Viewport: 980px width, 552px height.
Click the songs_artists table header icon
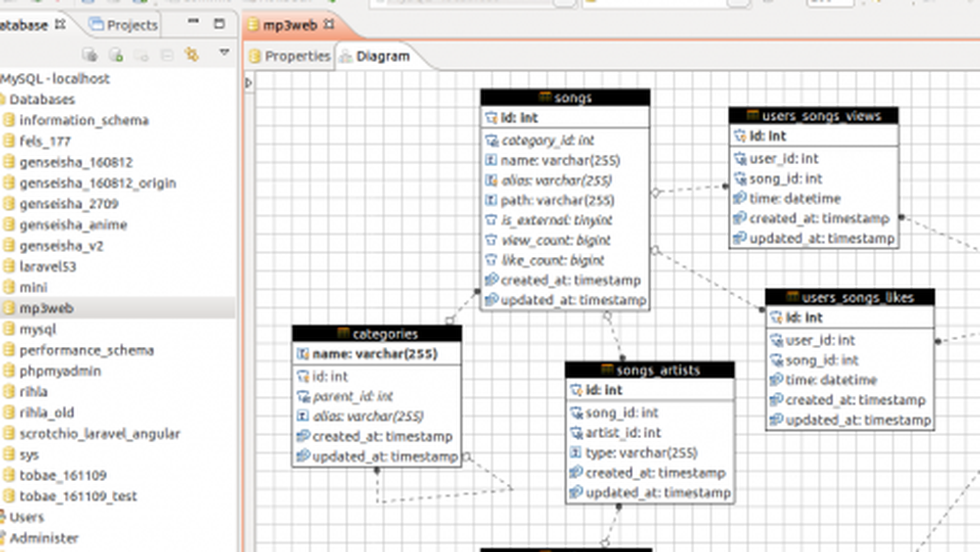click(607, 369)
